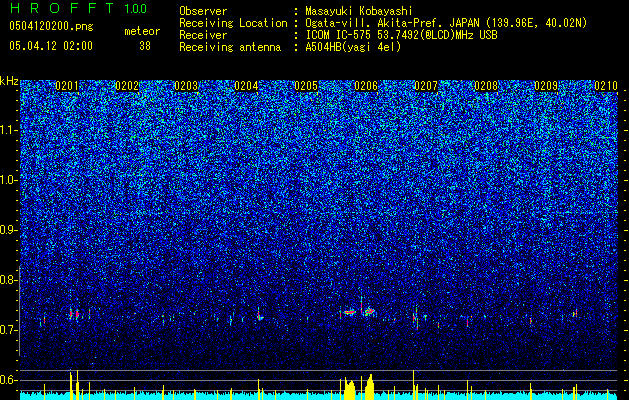Click the word "meteor" above the count
629x400 pixels.
142,31
